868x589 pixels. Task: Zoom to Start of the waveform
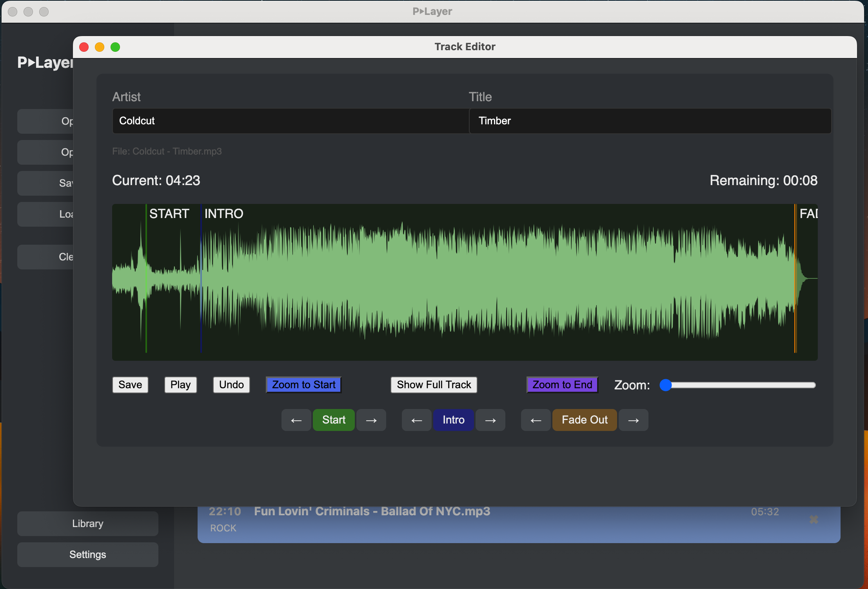(303, 384)
